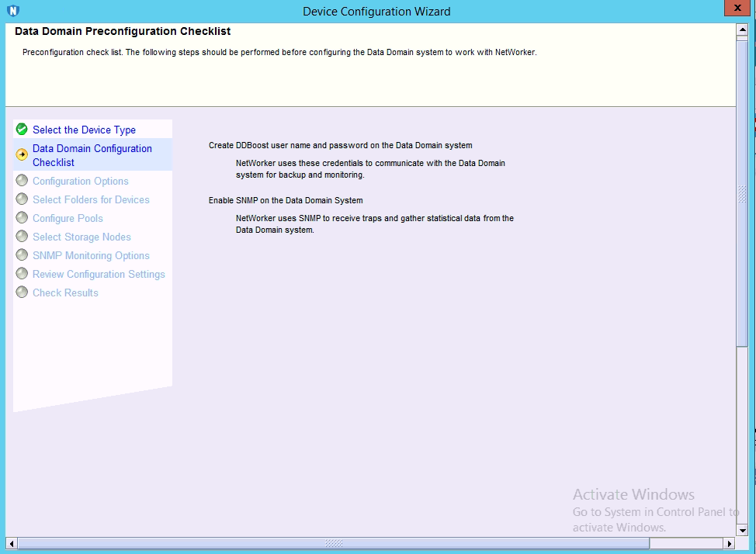Click the Device Configuration Wizard title bar text
756x554 pixels.
tap(376, 11)
